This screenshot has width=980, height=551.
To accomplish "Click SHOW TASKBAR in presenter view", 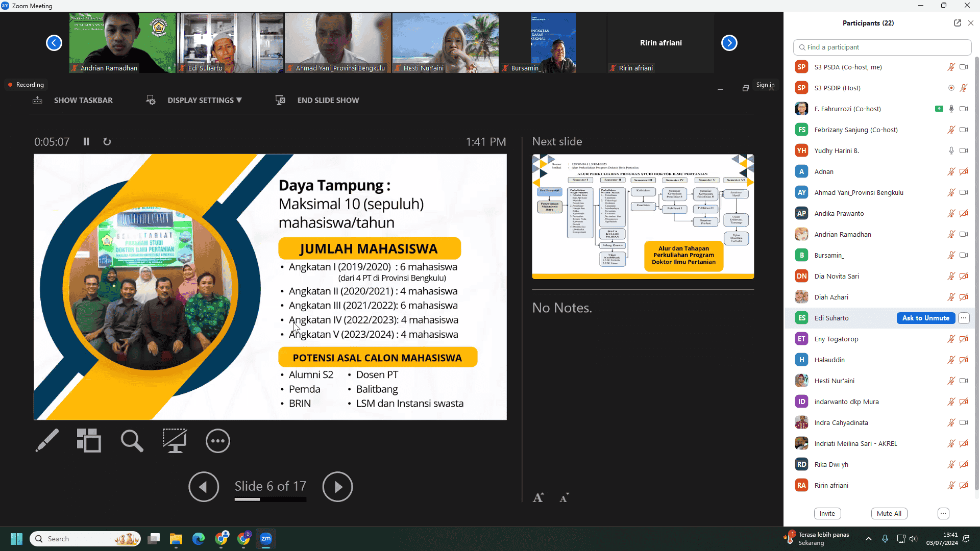I will (x=72, y=101).
